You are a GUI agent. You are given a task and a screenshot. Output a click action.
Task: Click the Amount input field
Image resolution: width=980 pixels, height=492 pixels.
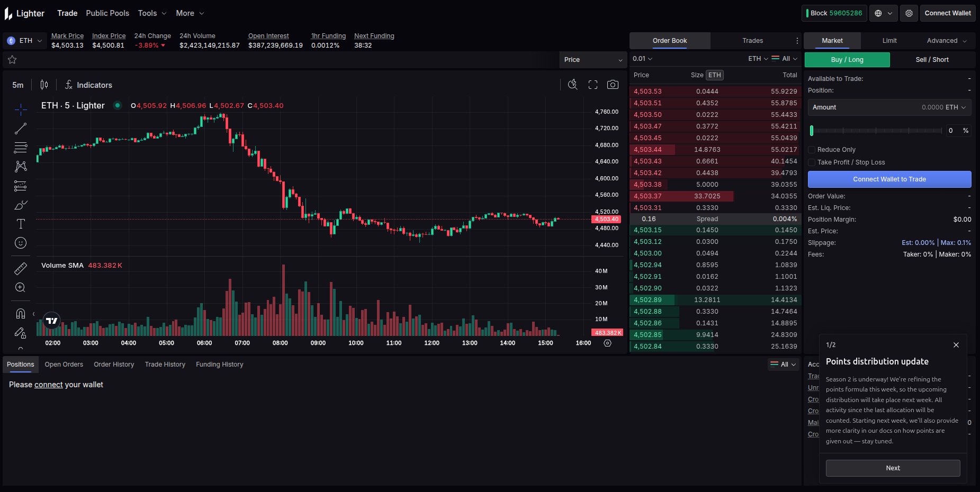click(x=889, y=107)
